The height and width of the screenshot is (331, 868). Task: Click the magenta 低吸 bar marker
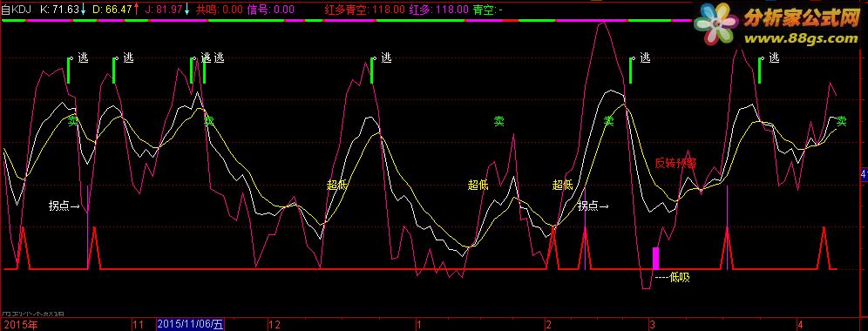[656, 258]
